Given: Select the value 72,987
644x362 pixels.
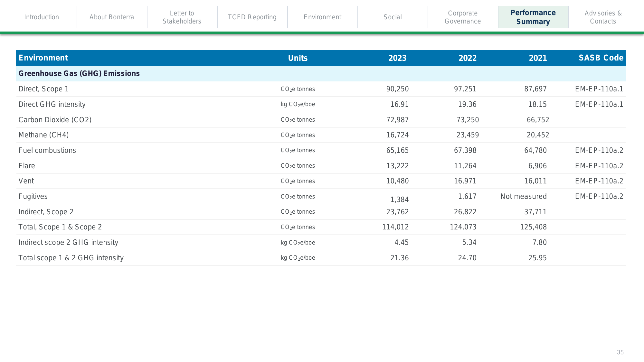Looking at the screenshot, I should tap(397, 120).
